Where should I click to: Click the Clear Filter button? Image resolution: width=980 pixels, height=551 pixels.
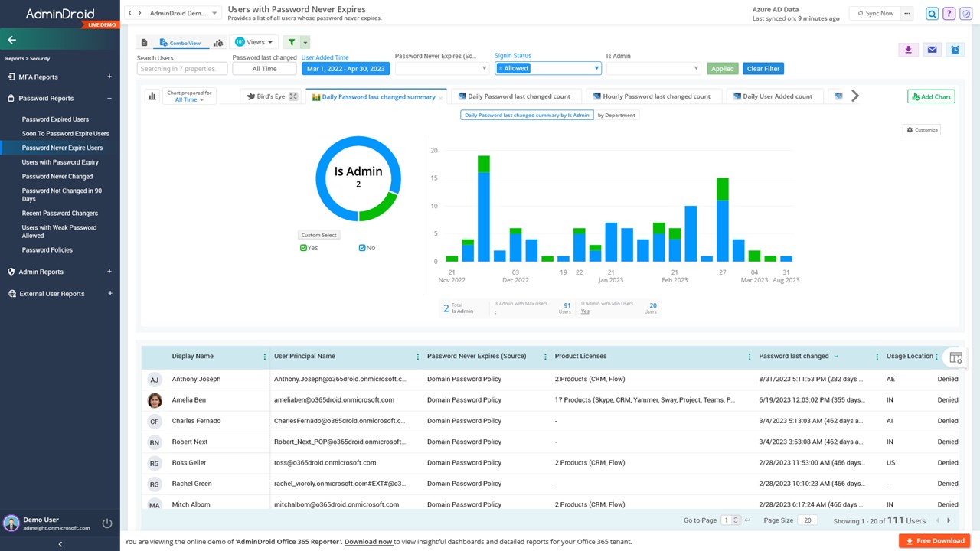(763, 69)
